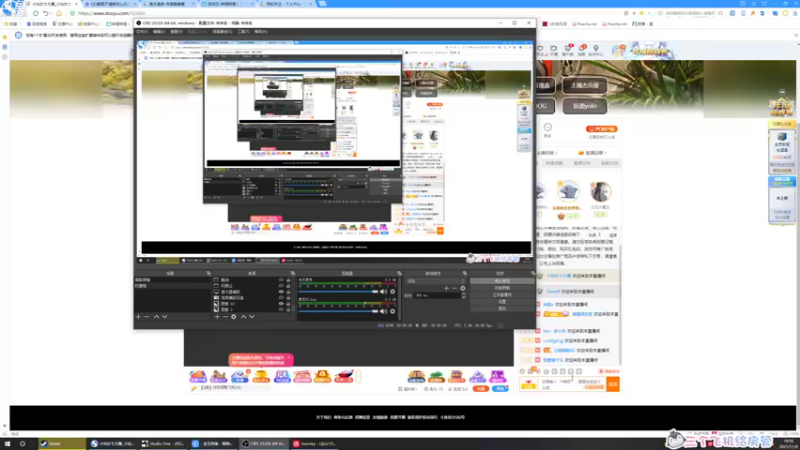Click the PK gift icon on Douyu
Screen dimensions: 800x450
282,377
